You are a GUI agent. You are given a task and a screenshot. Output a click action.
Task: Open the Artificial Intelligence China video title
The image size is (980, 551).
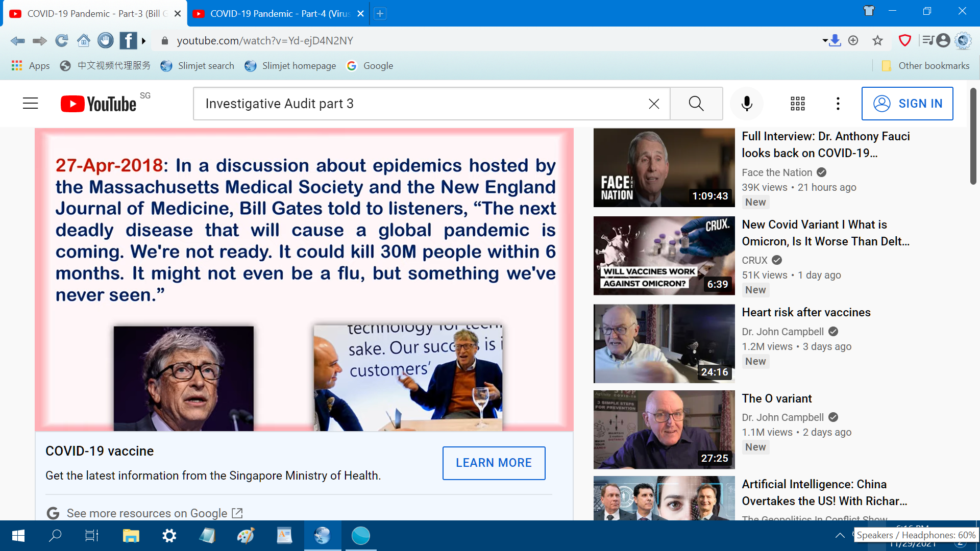[x=824, y=492]
